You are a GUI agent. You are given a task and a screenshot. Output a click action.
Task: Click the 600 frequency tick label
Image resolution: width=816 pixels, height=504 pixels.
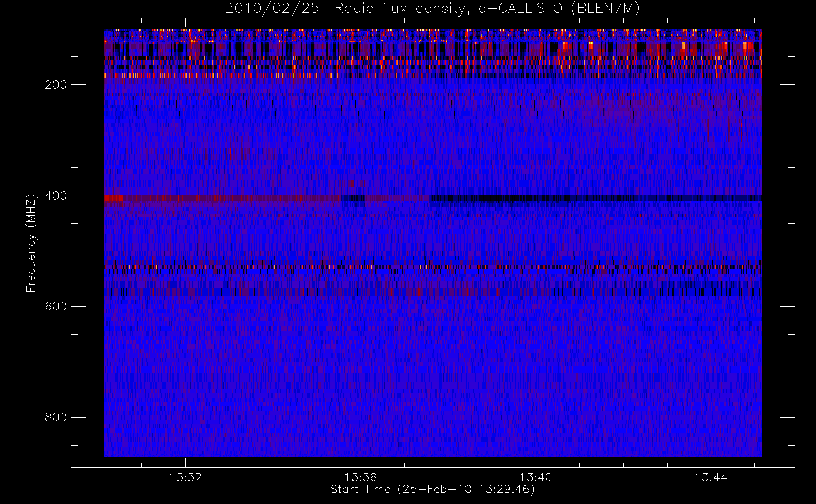click(x=55, y=306)
